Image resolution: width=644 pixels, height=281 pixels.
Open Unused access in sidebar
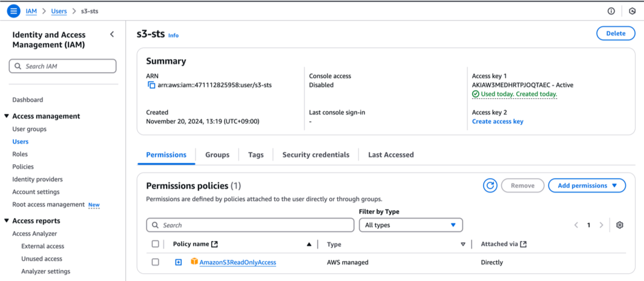coord(42,259)
